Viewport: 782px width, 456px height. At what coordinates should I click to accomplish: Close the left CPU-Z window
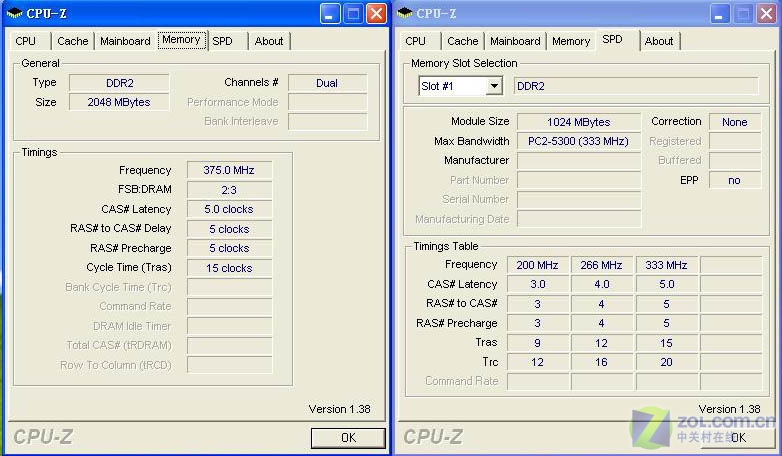pyautogui.click(x=377, y=14)
